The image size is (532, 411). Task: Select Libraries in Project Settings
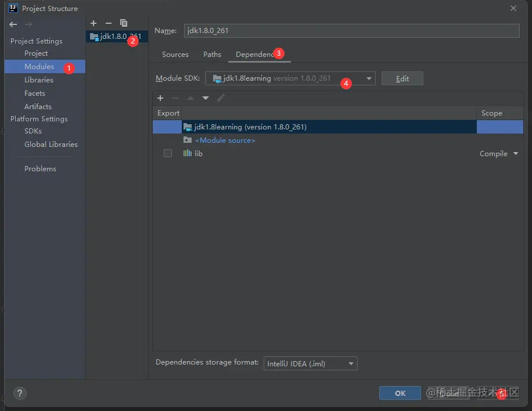pos(39,80)
